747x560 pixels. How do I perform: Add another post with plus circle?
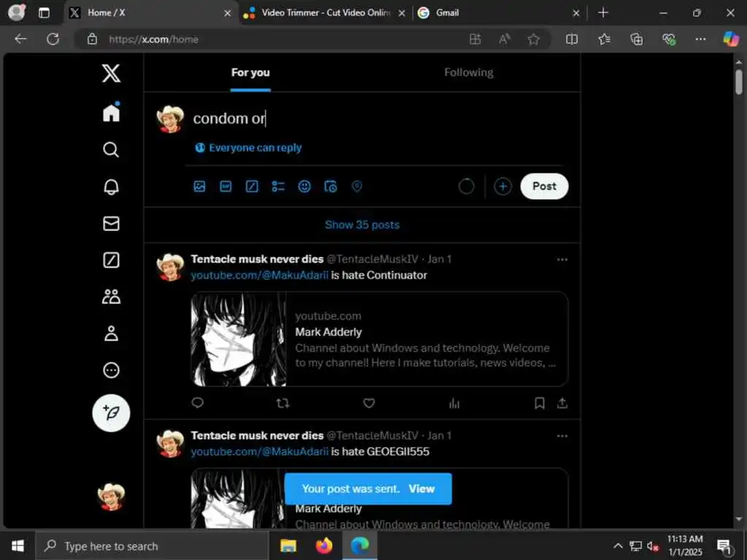pyautogui.click(x=503, y=186)
